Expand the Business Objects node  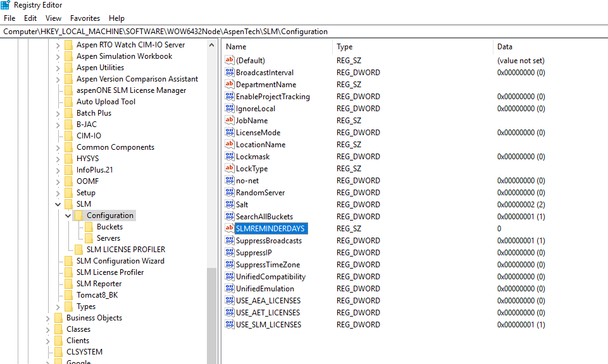47,318
